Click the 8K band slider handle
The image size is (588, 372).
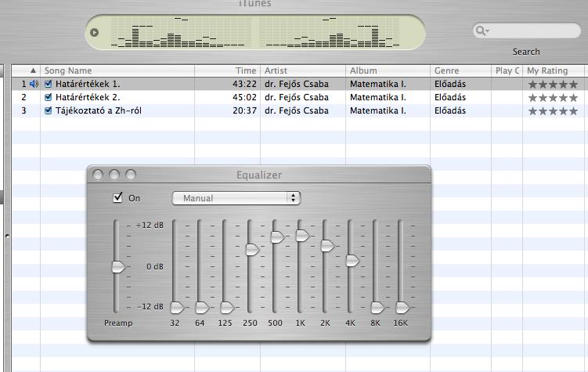click(377, 308)
